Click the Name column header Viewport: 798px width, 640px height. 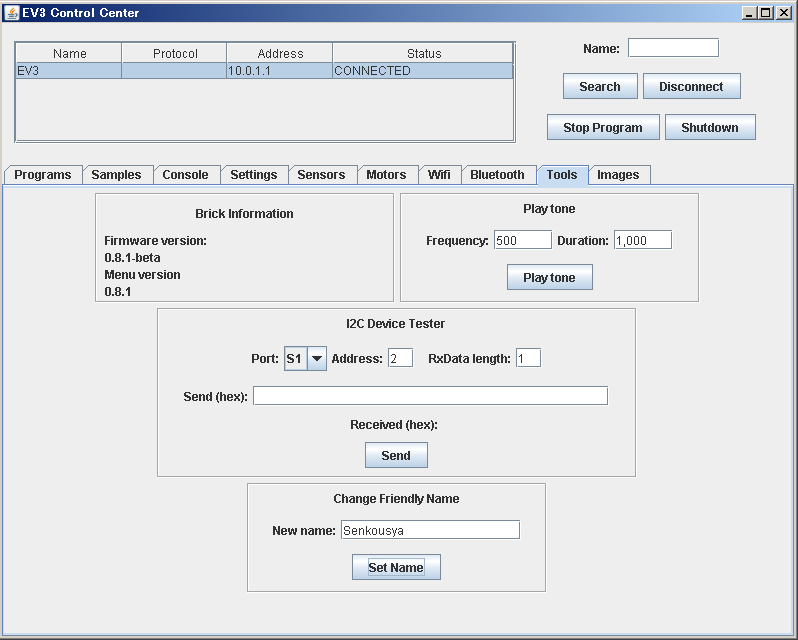click(x=69, y=53)
